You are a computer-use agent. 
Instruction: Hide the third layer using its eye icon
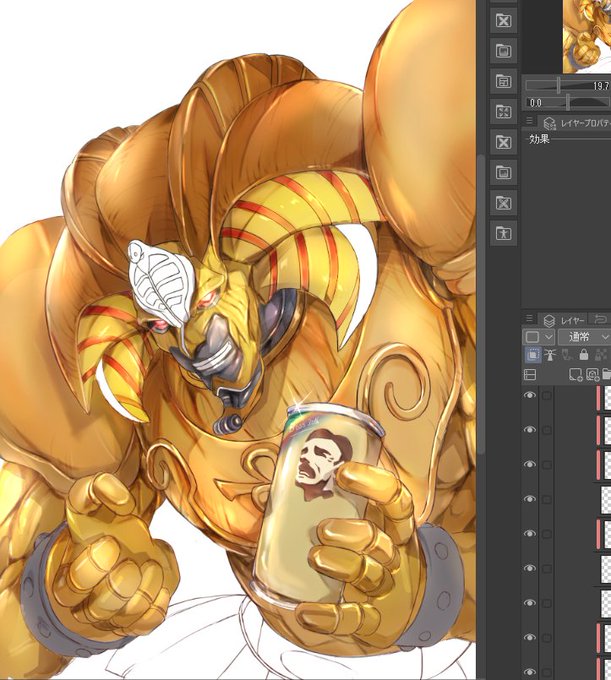tap(529, 464)
